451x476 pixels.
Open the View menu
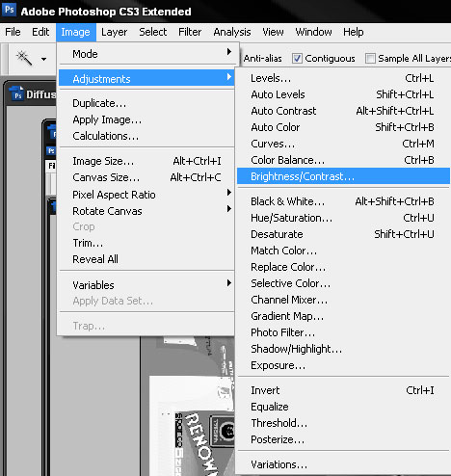[x=273, y=32]
